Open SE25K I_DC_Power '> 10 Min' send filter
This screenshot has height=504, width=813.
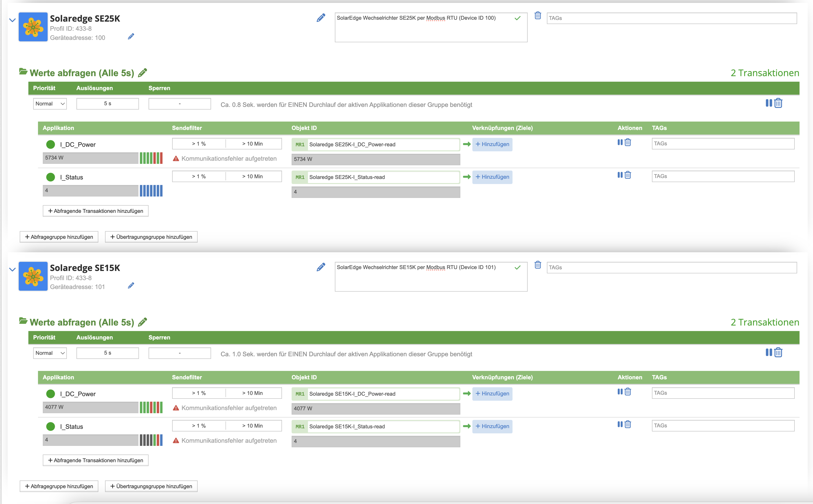tap(253, 144)
